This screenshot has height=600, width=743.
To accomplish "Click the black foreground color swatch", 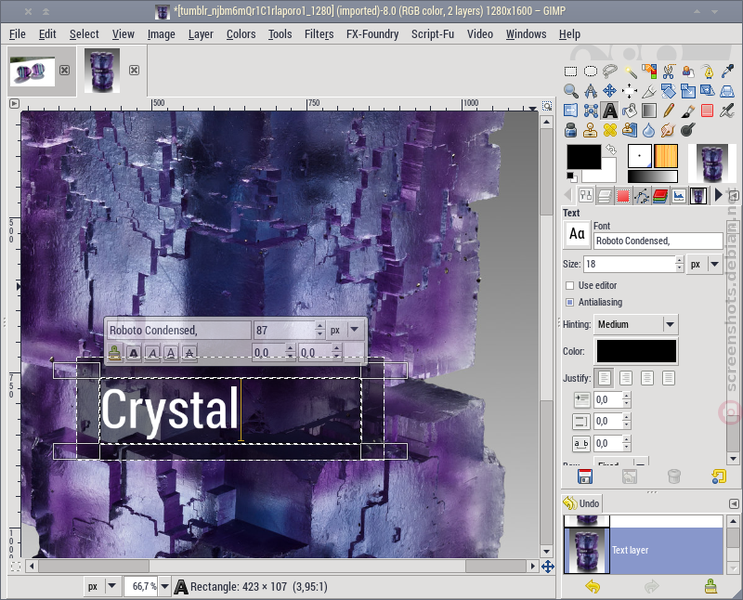I will click(x=584, y=157).
